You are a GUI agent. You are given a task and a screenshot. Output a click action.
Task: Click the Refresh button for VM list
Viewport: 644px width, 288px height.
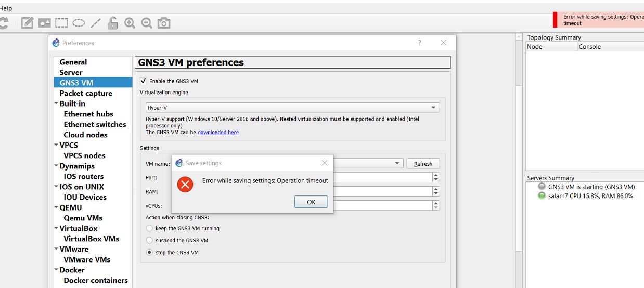click(423, 163)
